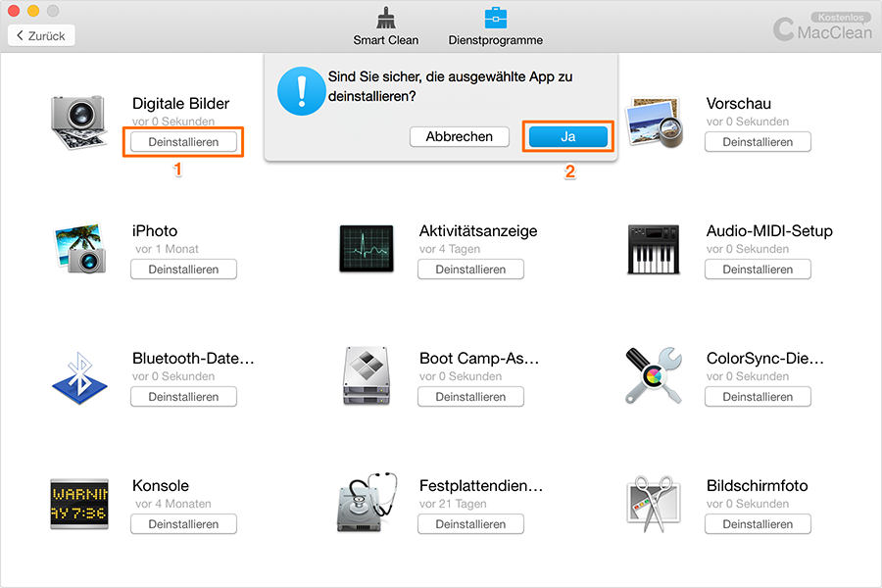Confirm uninstall by clicking Ja
Image resolution: width=882 pixels, height=588 pixels.
[568, 137]
